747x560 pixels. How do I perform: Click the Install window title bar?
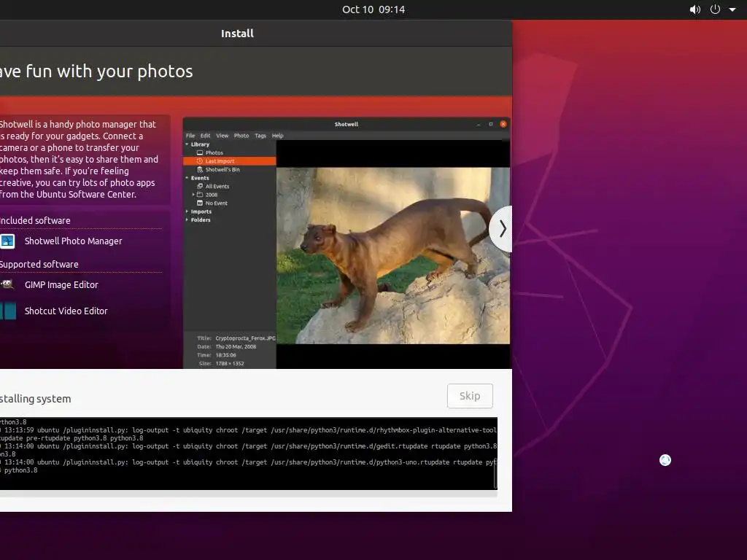click(256, 34)
